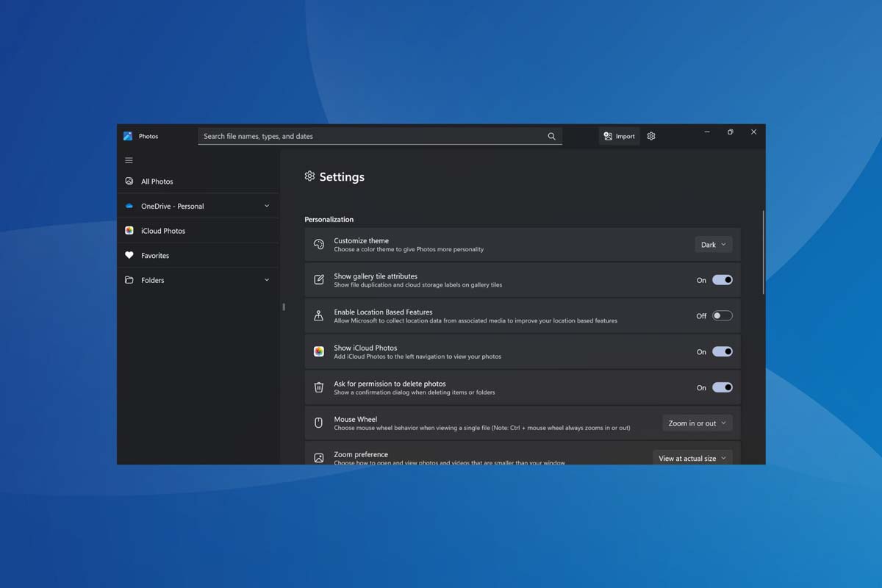Viewport: 882px width, 588px height.
Task: Toggle off Show gallery tile attributes
Action: [x=722, y=280]
